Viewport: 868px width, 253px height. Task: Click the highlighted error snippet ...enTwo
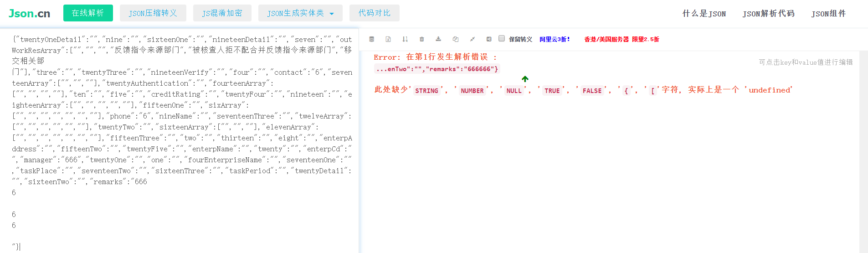click(x=437, y=69)
